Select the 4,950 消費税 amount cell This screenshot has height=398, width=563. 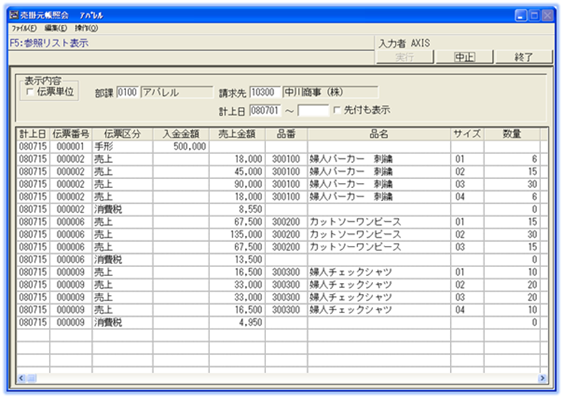point(237,323)
